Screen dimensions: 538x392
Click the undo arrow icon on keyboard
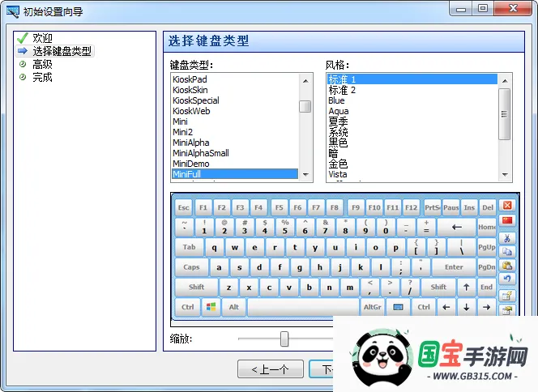508,279
